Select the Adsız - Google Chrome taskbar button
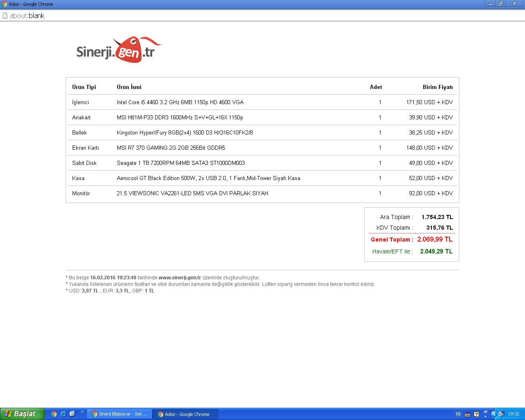The width and height of the screenshot is (525, 420). 185,414
